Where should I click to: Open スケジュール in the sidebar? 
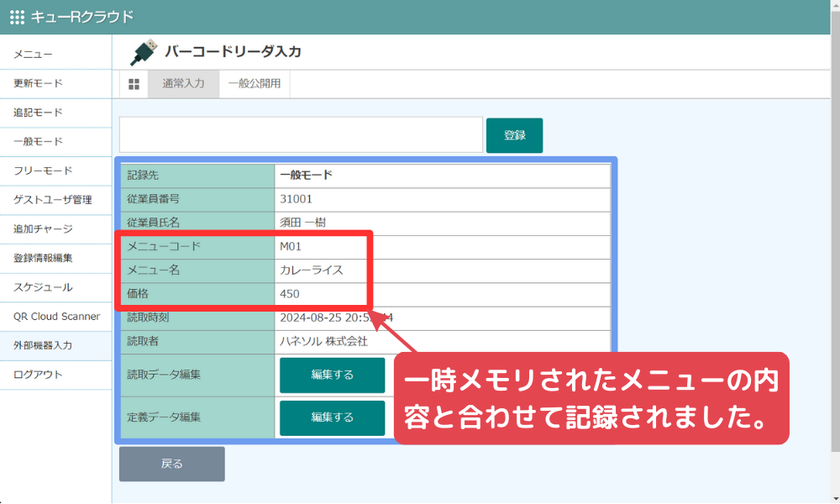[x=55, y=287]
